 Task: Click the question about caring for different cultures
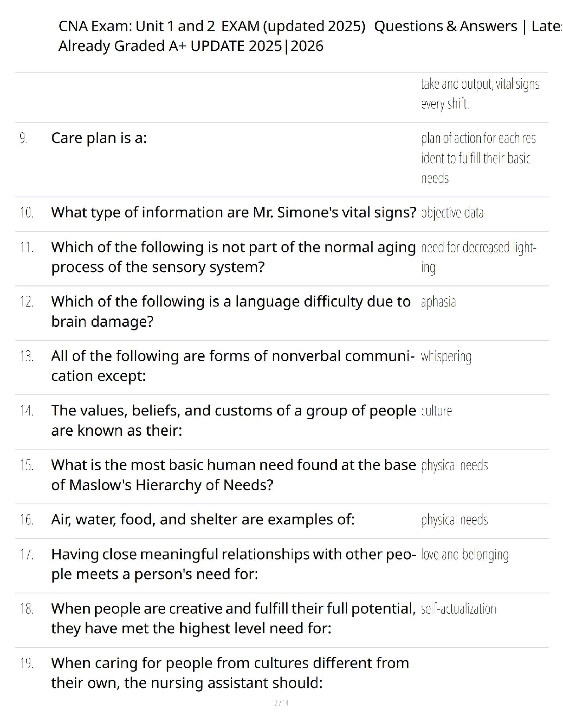230,673
